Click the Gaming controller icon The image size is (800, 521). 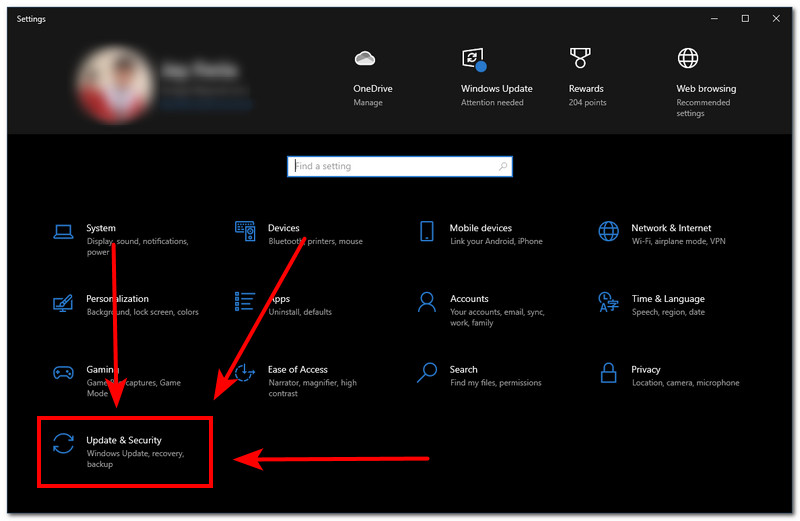[63, 373]
